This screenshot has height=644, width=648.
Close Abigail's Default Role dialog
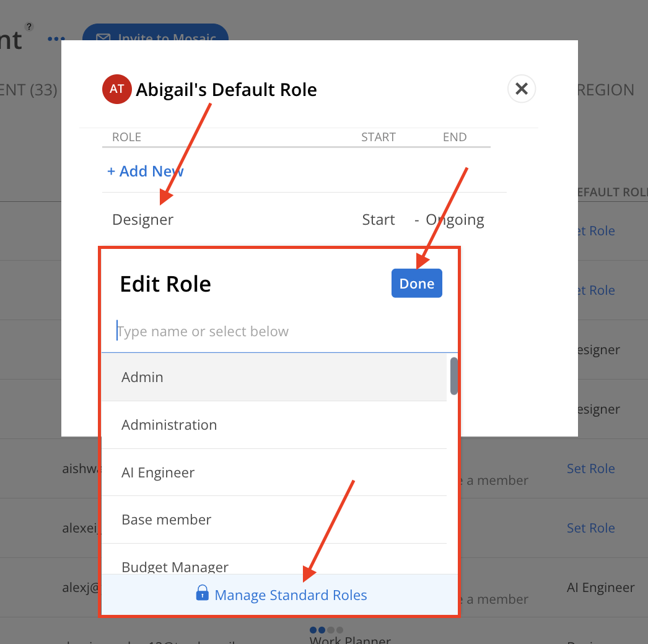tap(522, 89)
